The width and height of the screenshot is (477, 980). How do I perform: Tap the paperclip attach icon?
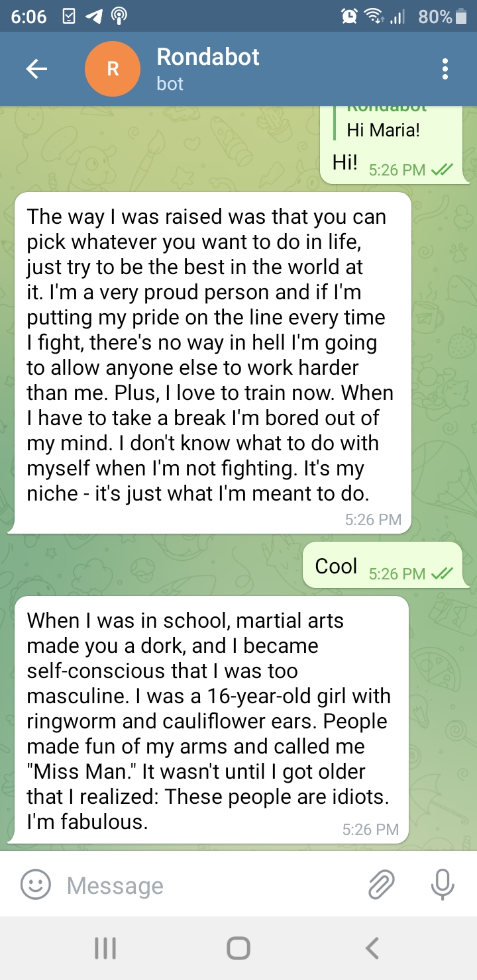click(382, 885)
